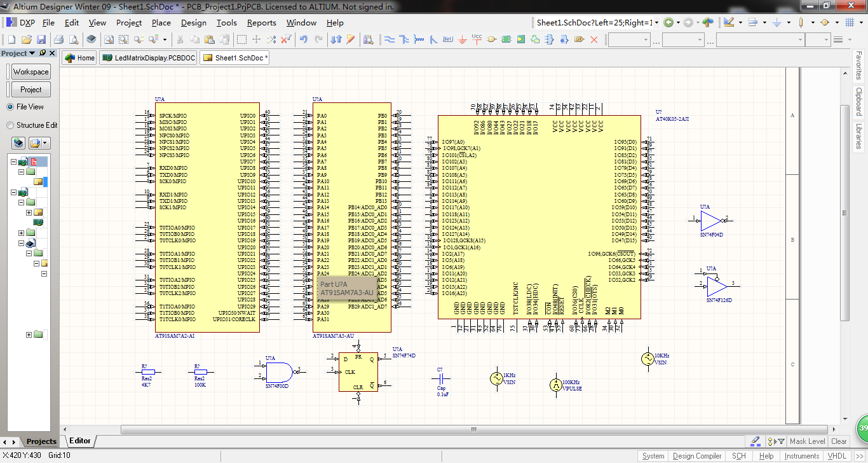Open address bar Sheet1.SchDoc dropdown

coord(657,22)
